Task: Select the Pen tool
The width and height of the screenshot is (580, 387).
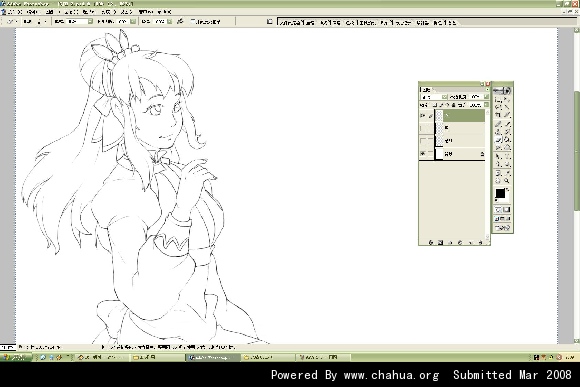Action: (x=498, y=164)
